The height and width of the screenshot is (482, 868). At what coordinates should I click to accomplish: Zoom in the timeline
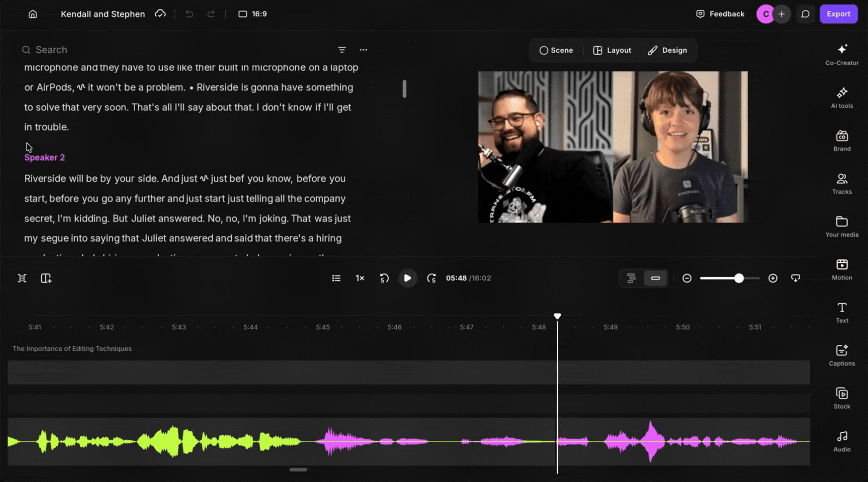click(773, 278)
